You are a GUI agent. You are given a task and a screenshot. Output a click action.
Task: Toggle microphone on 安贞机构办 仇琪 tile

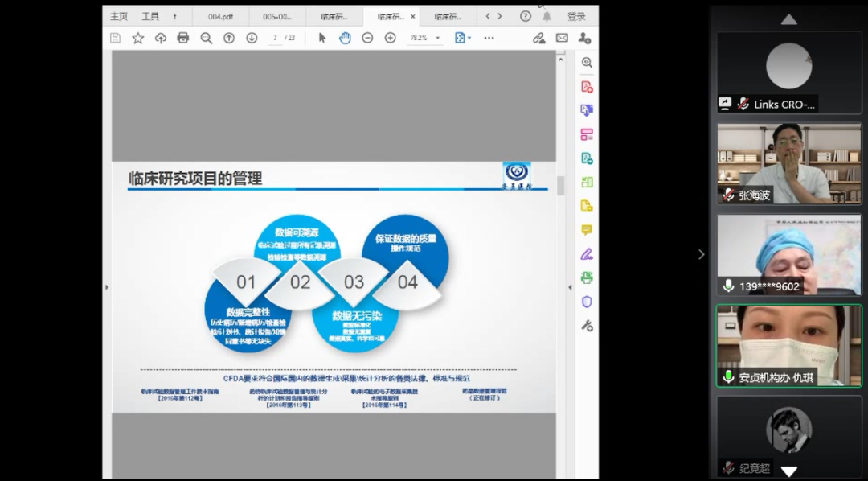point(728,377)
